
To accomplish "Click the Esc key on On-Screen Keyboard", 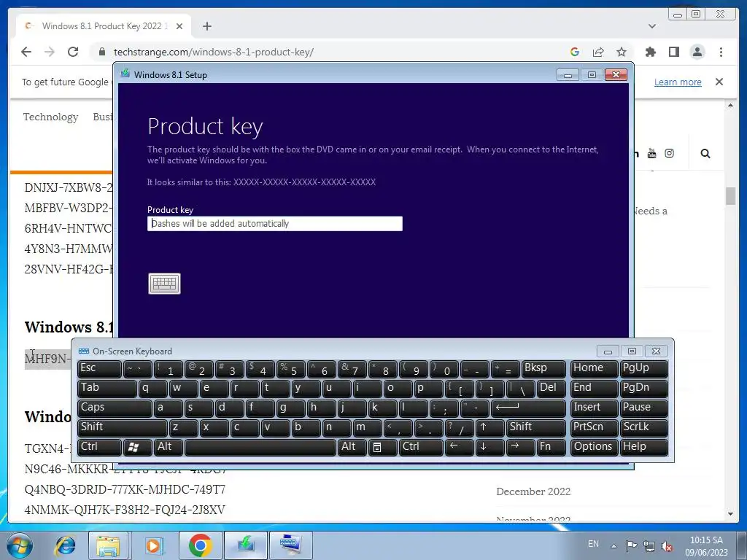I will 99,369.
